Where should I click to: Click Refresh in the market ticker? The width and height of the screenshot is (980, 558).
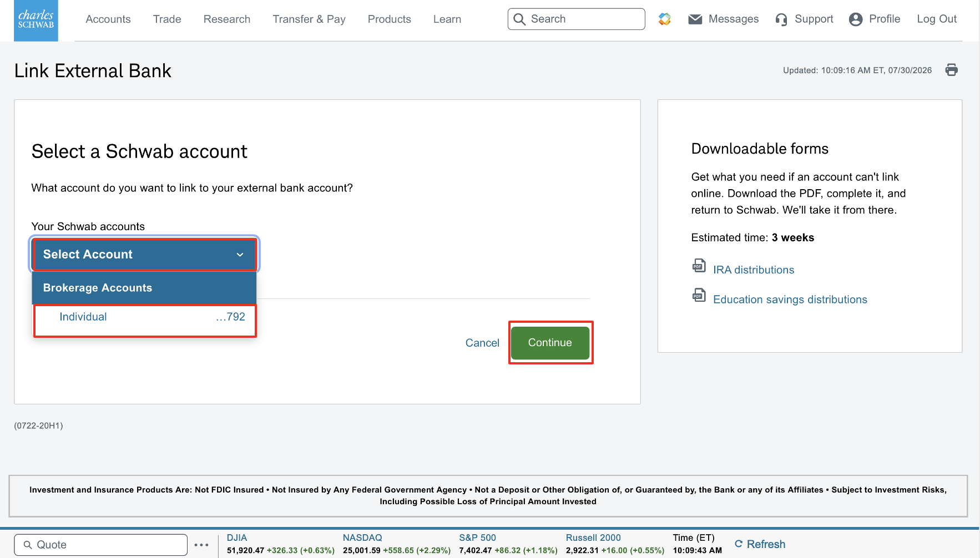point(766,544)
